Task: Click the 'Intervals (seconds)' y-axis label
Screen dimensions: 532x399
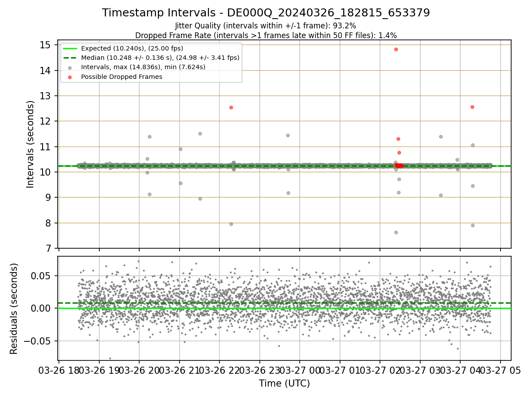Action: [31, 144]
